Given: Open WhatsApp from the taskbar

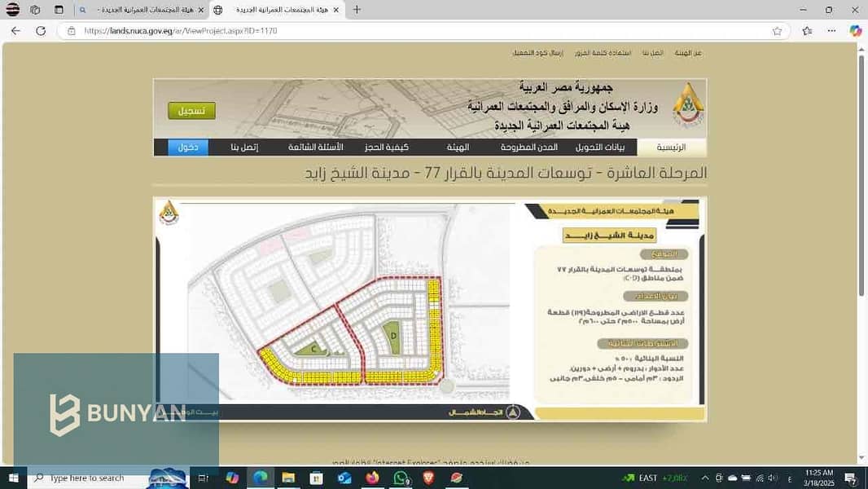Looking at the screenshot, I should (x=401, y=478).
